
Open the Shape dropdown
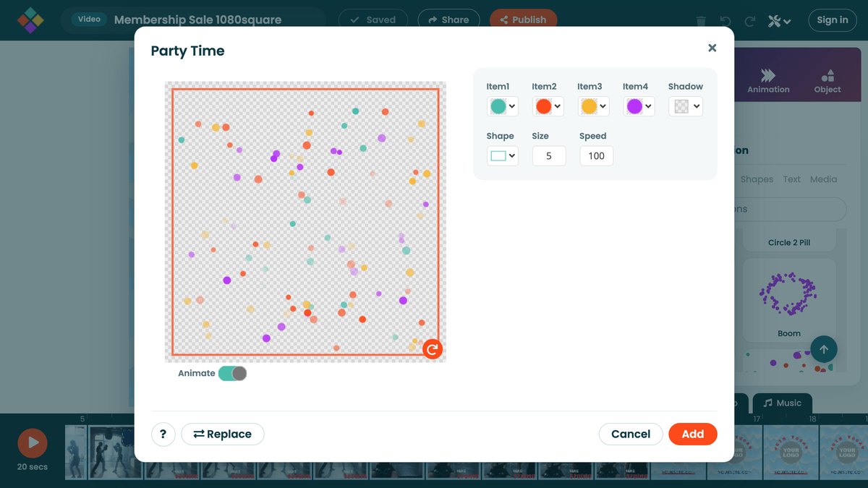502,155
